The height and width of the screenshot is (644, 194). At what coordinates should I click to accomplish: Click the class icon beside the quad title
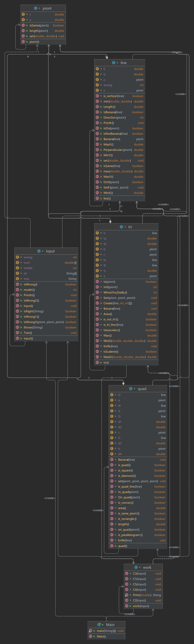pos(131,389)
